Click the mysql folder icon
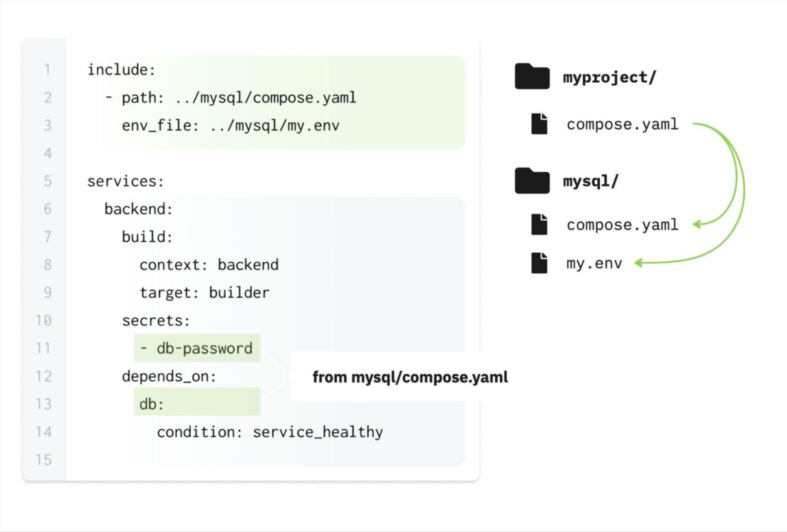 pos(532,181)
